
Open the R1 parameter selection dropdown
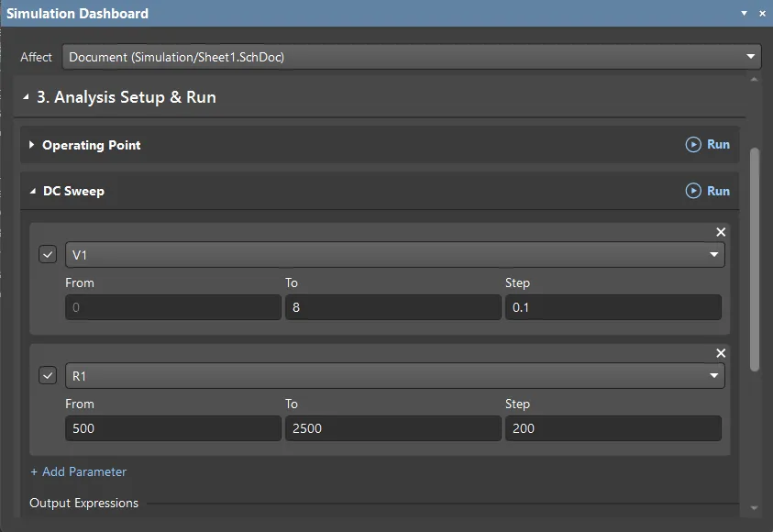(714, 375)
